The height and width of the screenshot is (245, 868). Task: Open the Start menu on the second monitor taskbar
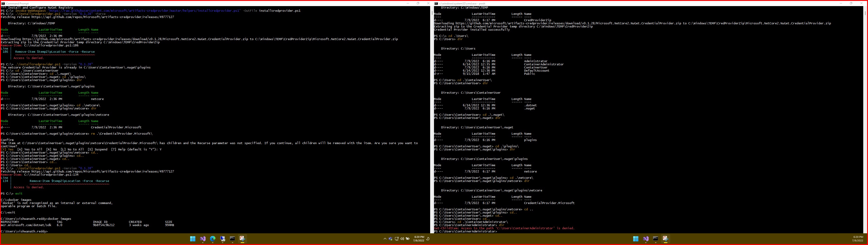pyautogui.click(x=636, y=239)
